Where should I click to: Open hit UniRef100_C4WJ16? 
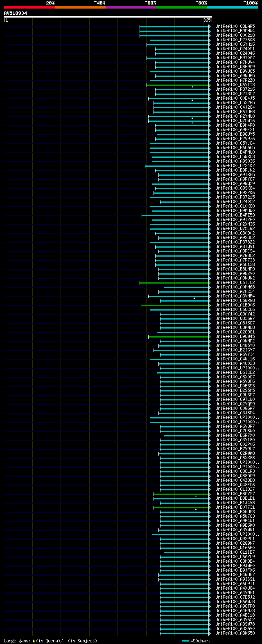(235, 359)
